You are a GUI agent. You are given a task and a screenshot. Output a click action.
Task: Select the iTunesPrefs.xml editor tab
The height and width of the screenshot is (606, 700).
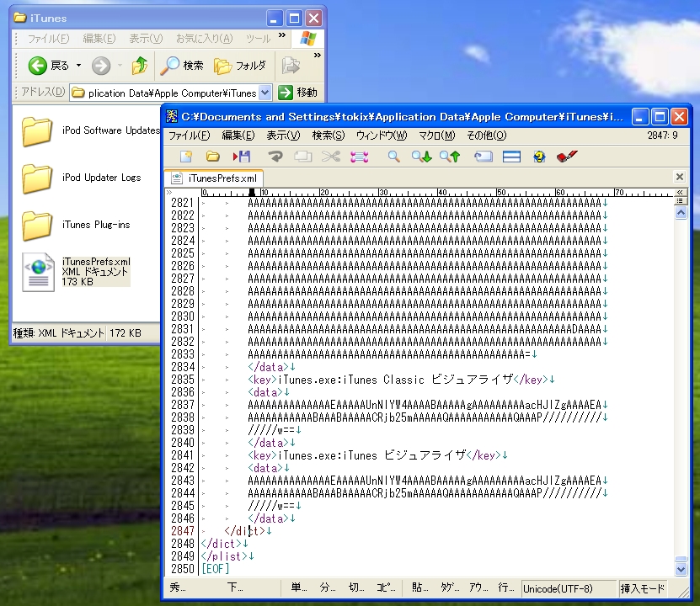pos(215,178)
